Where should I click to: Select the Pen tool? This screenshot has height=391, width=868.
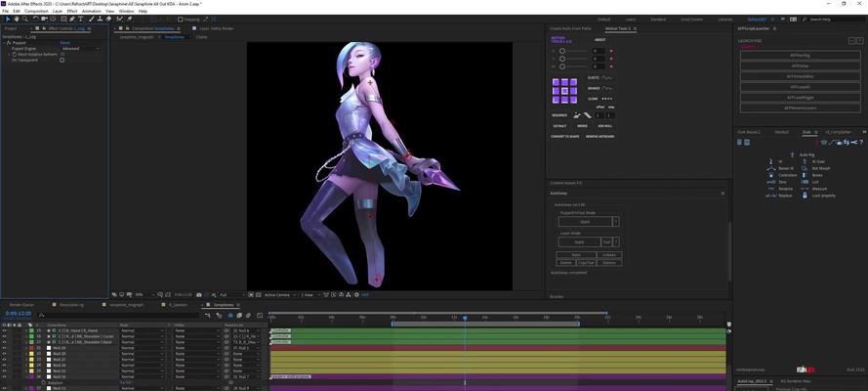[x=72, y=19]
